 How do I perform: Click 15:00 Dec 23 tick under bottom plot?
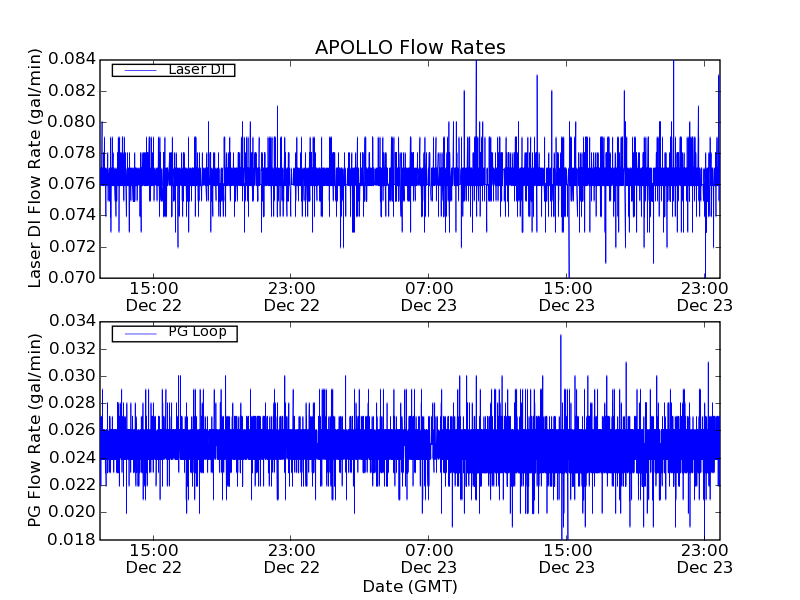coord(567,558)
